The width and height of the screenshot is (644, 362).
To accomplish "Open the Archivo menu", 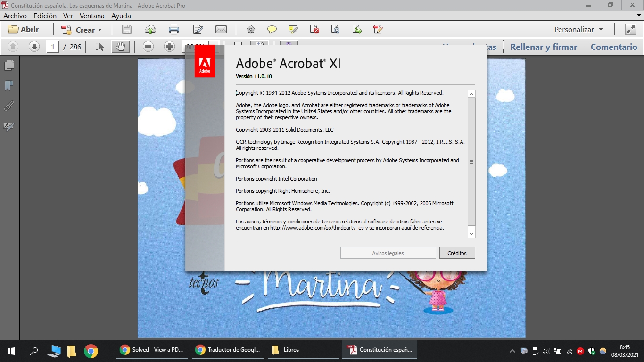I will [15, 16].
